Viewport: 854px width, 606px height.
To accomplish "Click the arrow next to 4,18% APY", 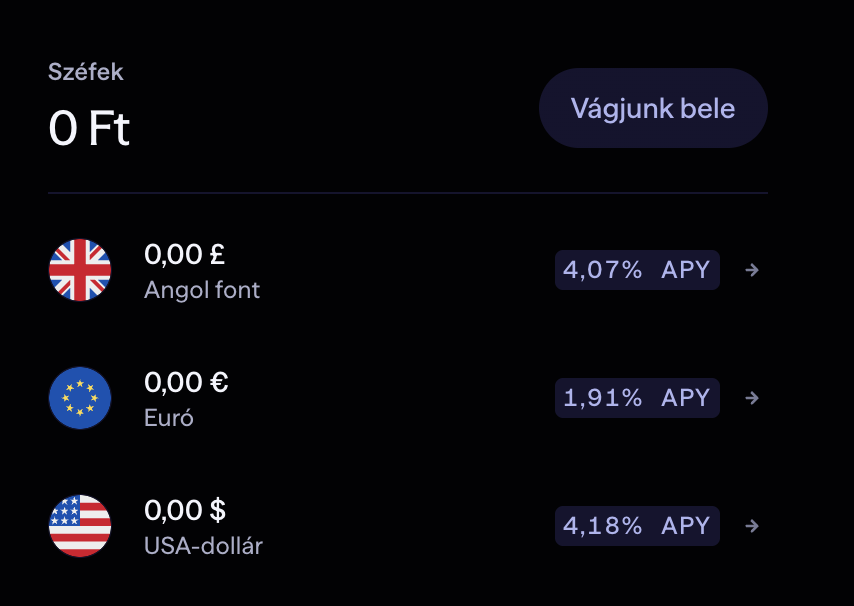I will pyautogui.click(x=753, y=526).
